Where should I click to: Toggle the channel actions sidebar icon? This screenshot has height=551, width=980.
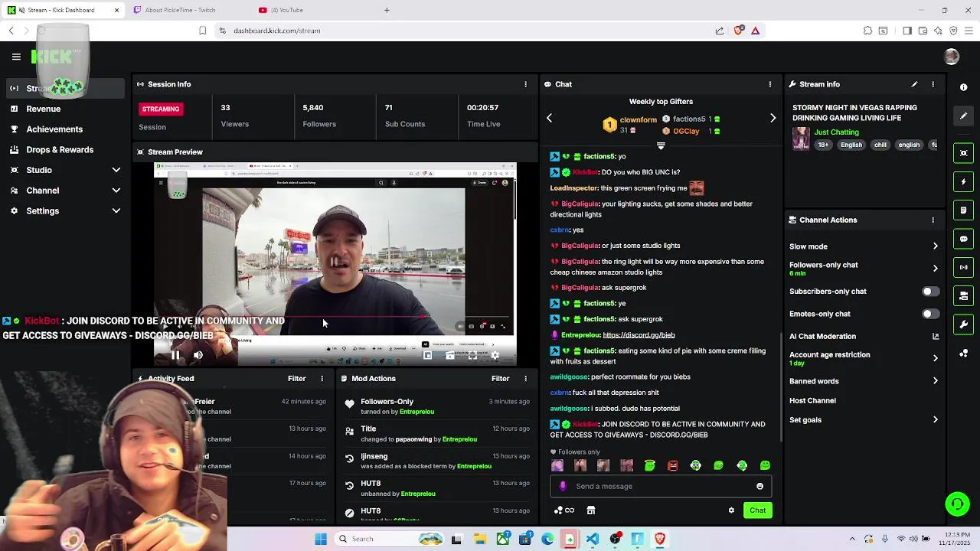964,295
